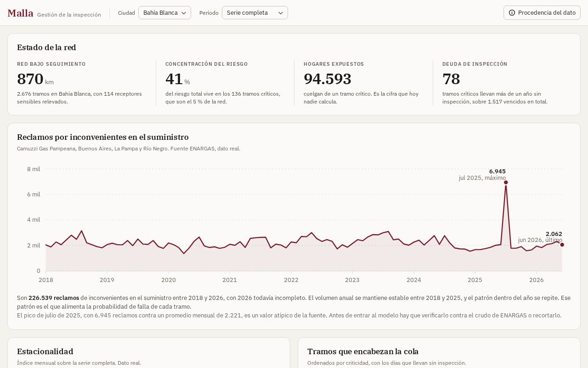Click the 870 km red value
Viewport: 588px width, 368px height.
point(30,79)
